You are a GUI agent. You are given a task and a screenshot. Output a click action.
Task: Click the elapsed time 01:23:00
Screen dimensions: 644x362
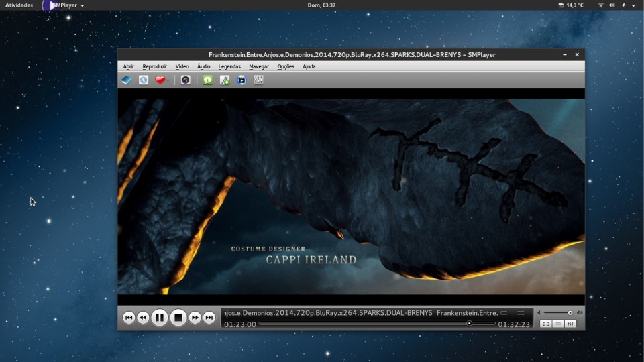240,324
